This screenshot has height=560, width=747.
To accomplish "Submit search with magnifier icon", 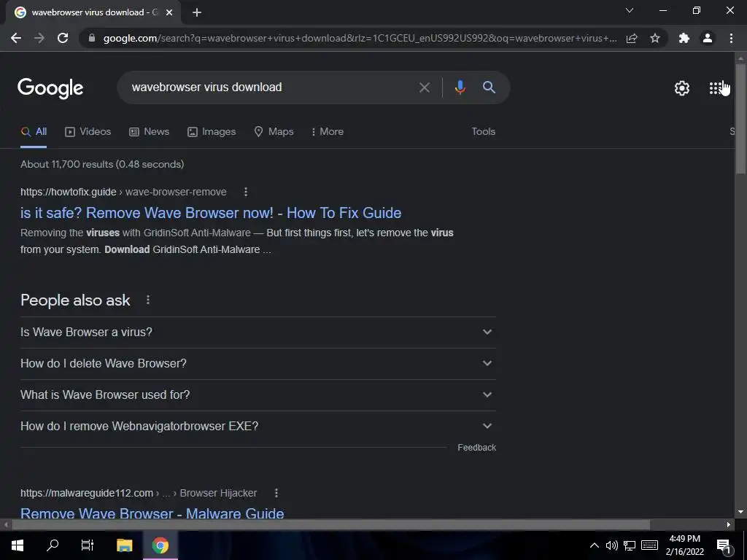I will point(489,87).
